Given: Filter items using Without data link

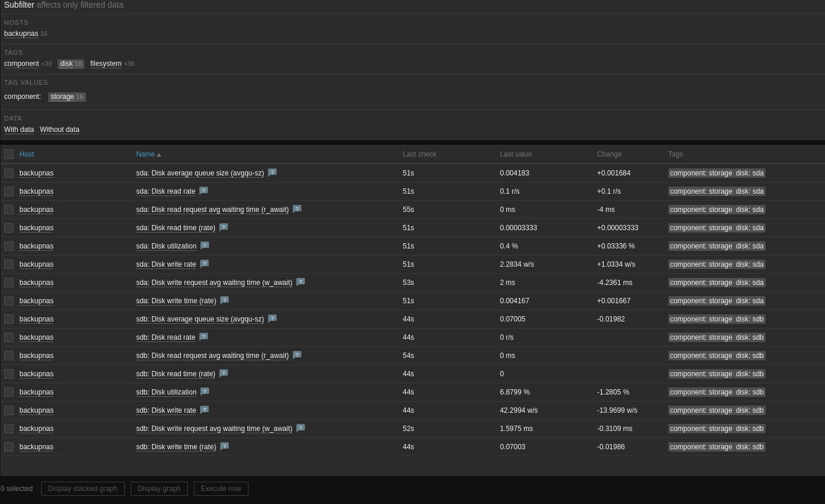Looking at the screenshot, I should point(59,130).
